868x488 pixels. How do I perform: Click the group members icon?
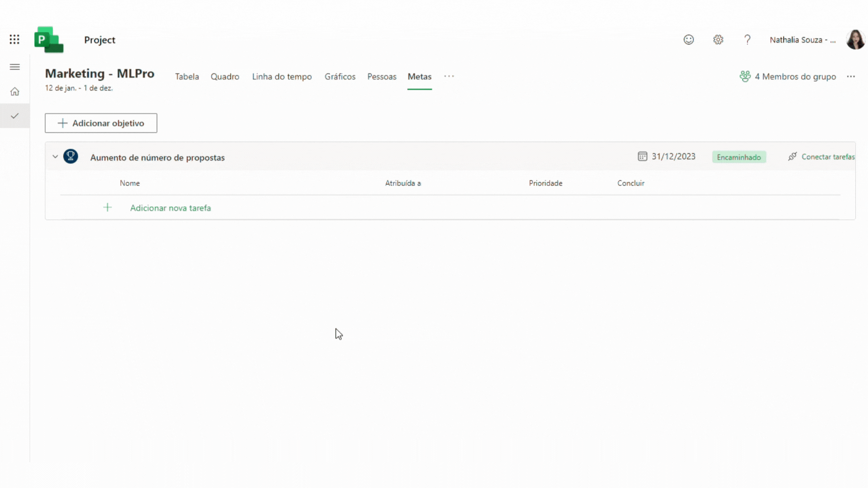click(745, 76)
